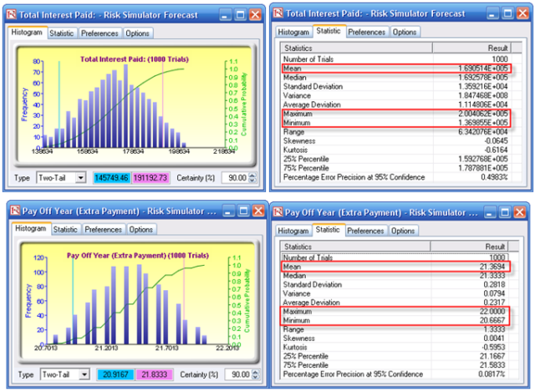The height and width of the screenshot is (392, 535).
Task: Select 25% Percentile row showing 21.1667
Action: click(395, 356)
